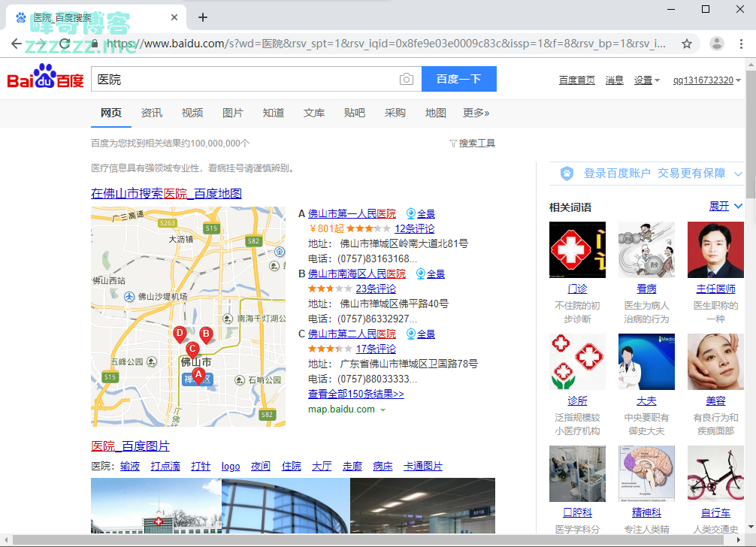Open the 大夫 doctor thumbnail
The image size is (756, 547).
point(646,361)
